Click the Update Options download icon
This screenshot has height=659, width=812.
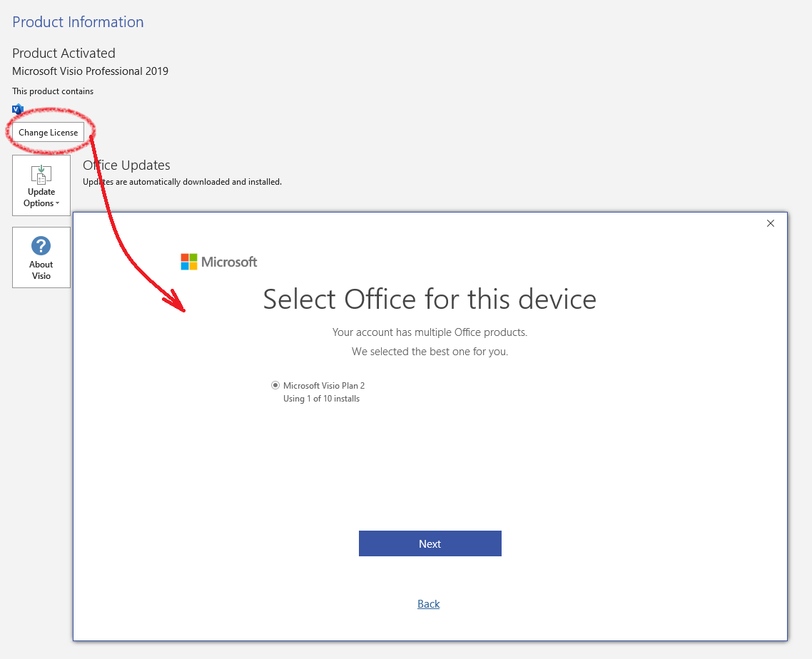coord(41,175)
